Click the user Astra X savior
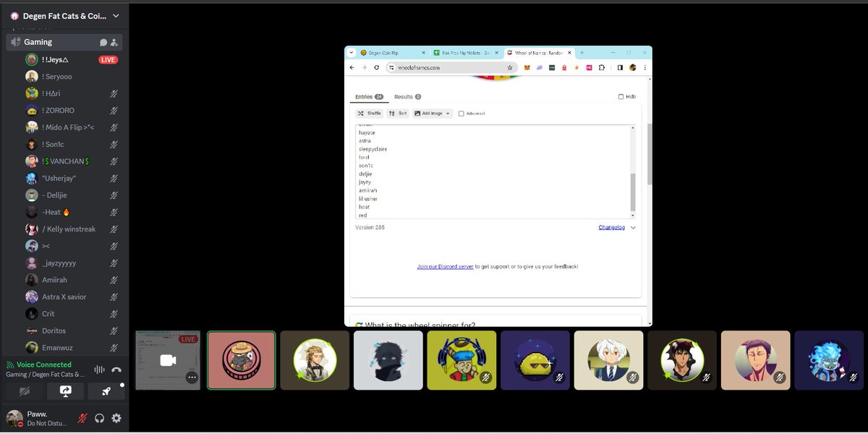Image resolution: width=868 pixels, height=434 pixels. (65, 297)
